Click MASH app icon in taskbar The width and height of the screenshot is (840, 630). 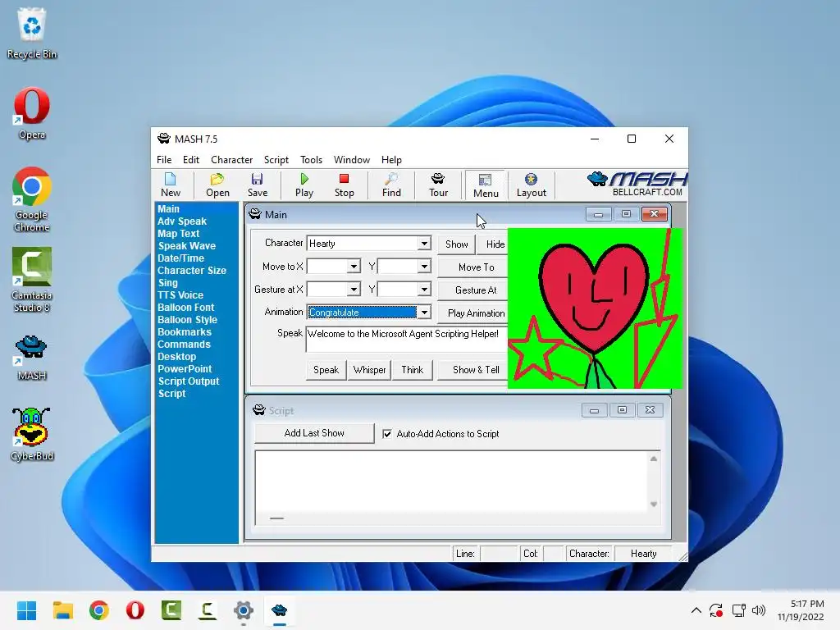click(x=279, y=610)
